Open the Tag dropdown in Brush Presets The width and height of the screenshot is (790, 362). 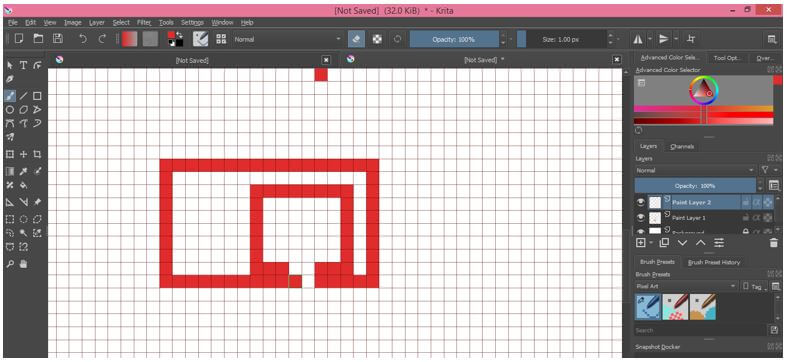point(754,286)
